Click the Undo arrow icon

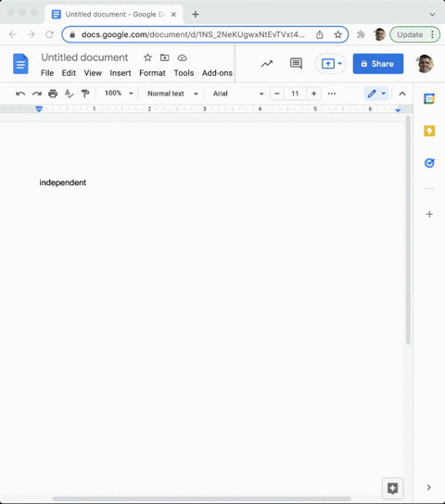[20, 94]
